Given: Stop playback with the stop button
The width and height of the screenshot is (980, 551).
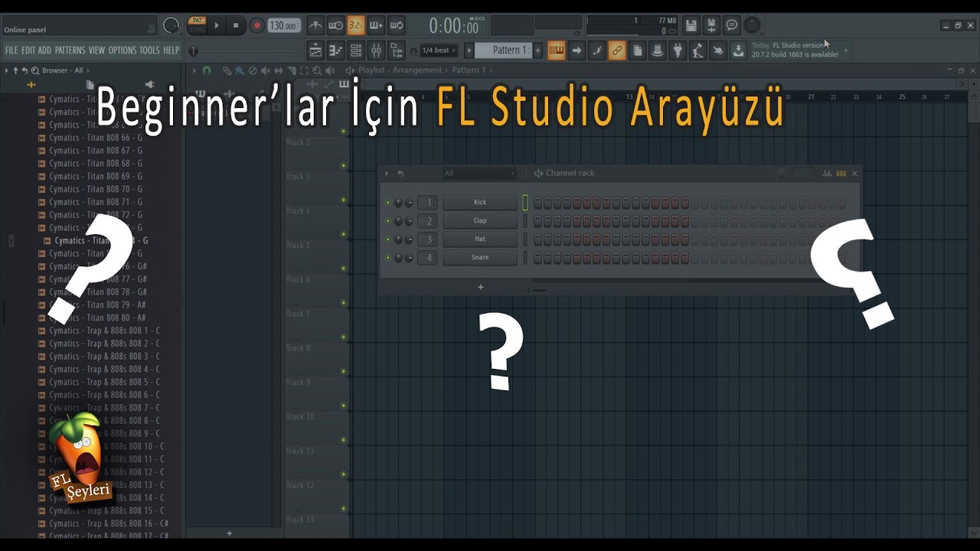Looking at the screenshot, I should [x=236, y=25].
